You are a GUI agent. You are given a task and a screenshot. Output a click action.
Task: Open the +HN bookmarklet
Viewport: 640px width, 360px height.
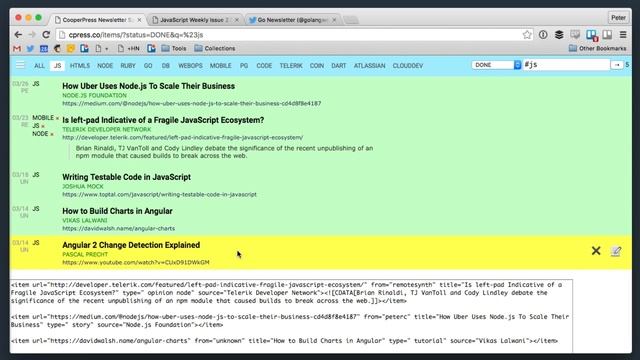129,49
